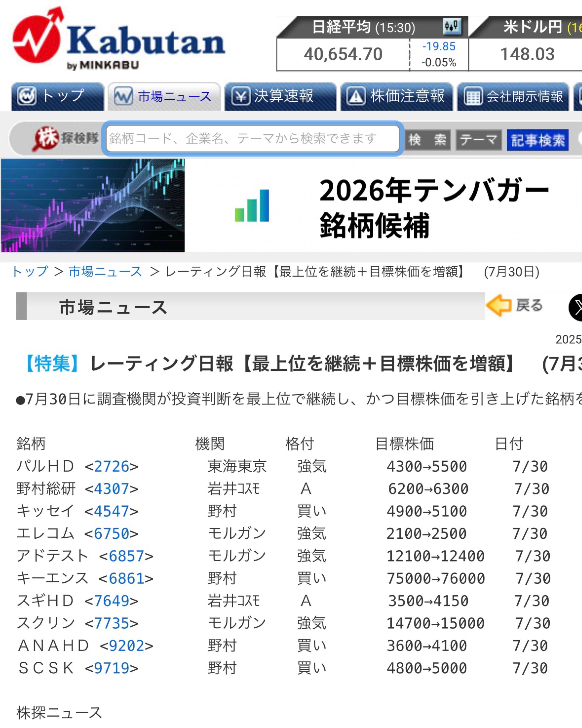582x728 pixels.
Task: Open stock code 2726 link
Action: (111, 466)
